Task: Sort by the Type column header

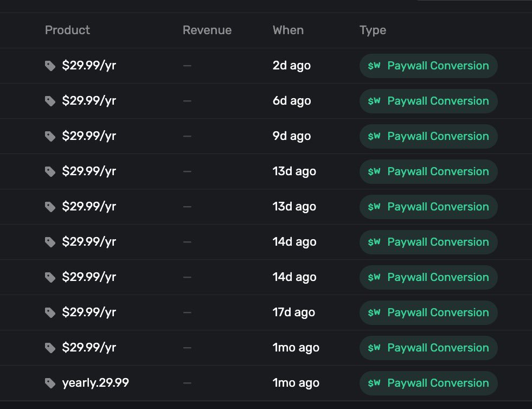Action: pos(373,30)
